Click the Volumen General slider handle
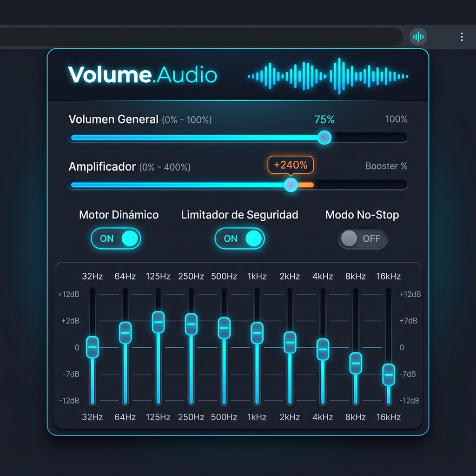The image size is (476, 476). point(324,138)
